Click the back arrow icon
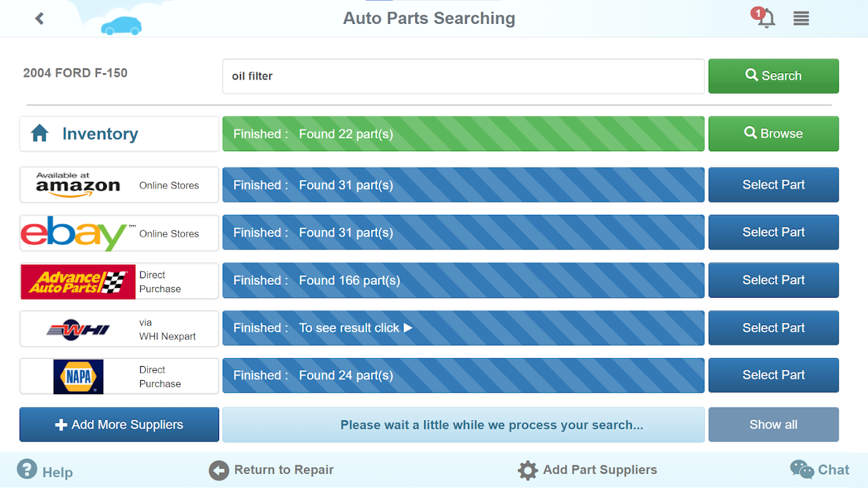 click(x=40, y=18)
